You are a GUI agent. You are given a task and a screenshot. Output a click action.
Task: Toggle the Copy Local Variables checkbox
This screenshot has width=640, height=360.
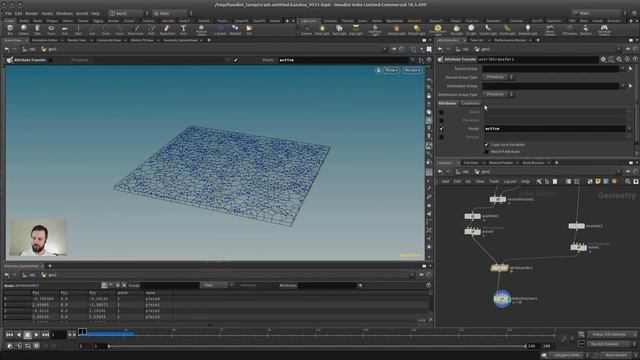(487, 145)
